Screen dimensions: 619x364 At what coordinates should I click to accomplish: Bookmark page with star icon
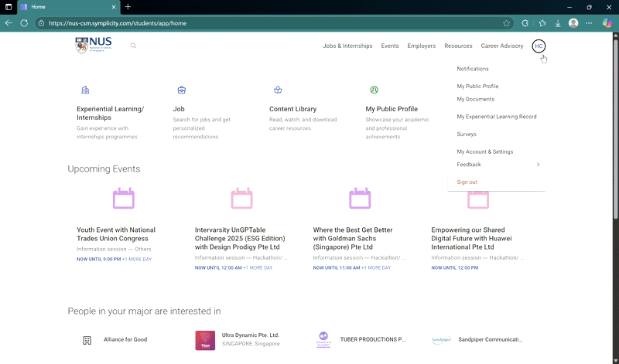[x=506, y=23]
